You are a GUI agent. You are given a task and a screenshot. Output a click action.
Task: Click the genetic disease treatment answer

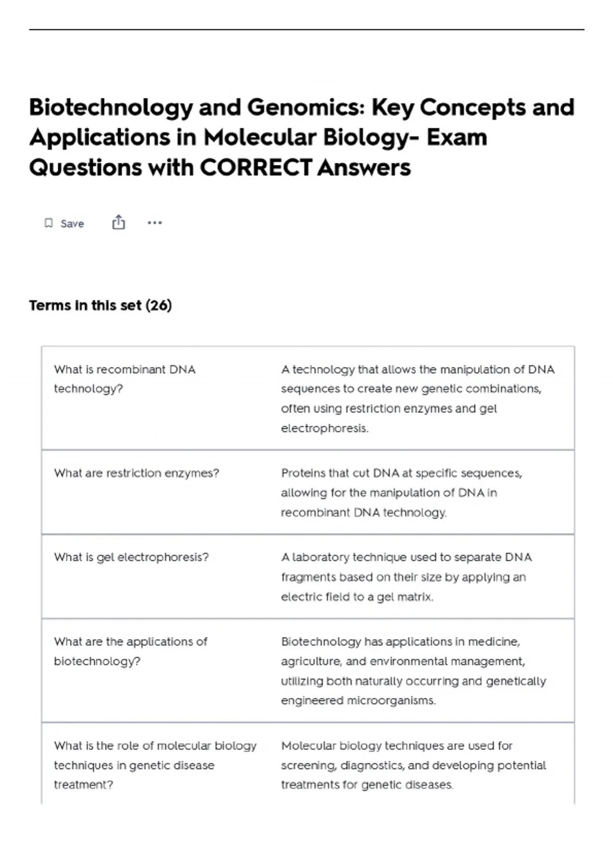coord(413,765)
